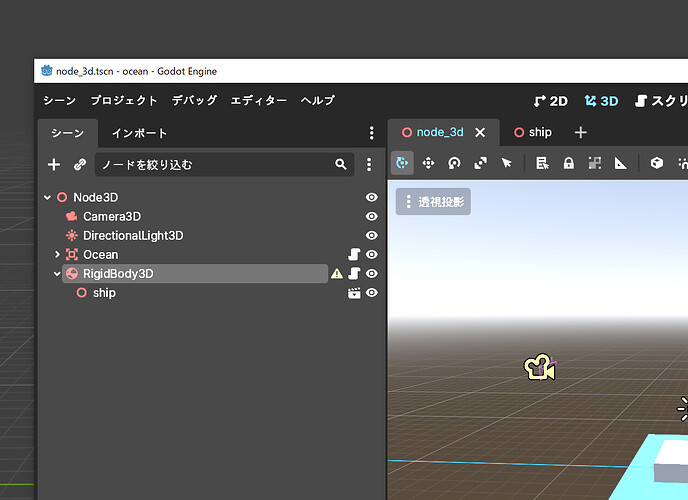This screenshot has width=688, height=500.
Task: Select the ship node in scene tree
Action: (x=104, y=293)
